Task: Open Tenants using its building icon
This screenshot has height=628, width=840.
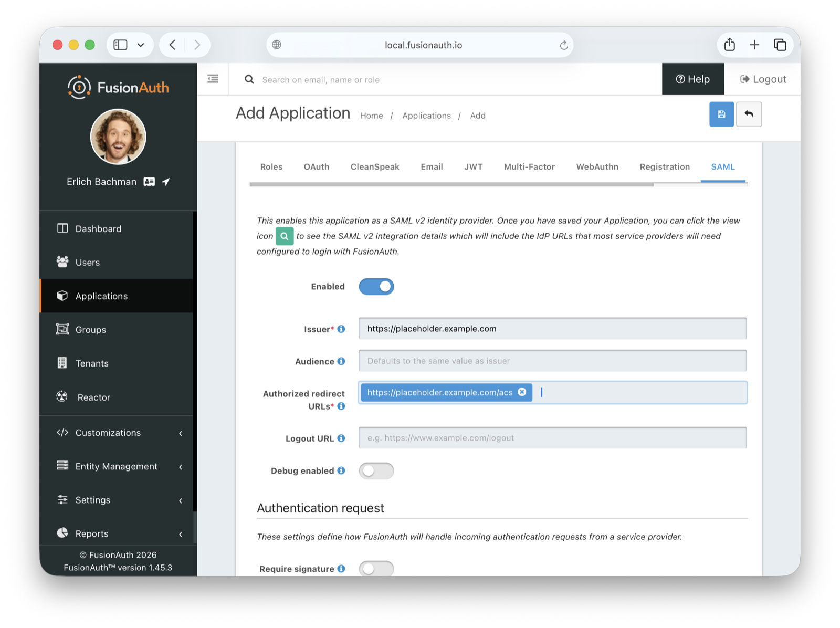Action: click(62, 363)
